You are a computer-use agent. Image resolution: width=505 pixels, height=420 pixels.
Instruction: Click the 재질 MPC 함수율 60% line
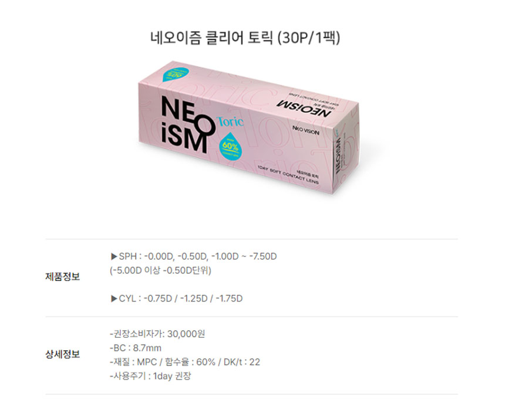point(185,362)
